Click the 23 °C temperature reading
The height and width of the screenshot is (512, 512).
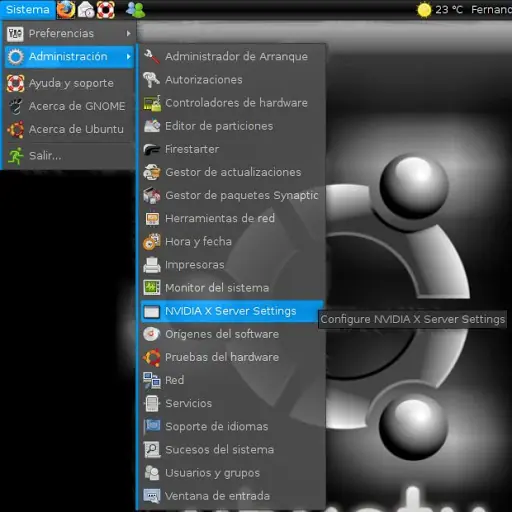(449, 10)
